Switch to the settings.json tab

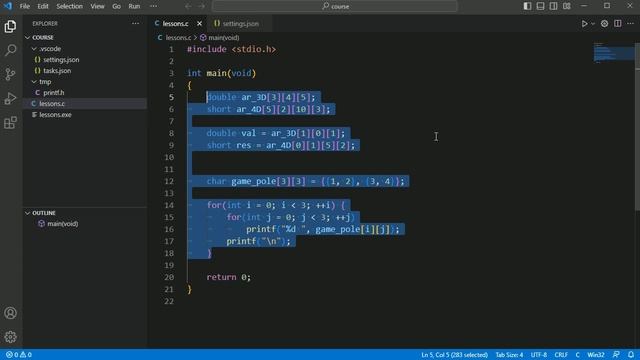tap(240, 24)
